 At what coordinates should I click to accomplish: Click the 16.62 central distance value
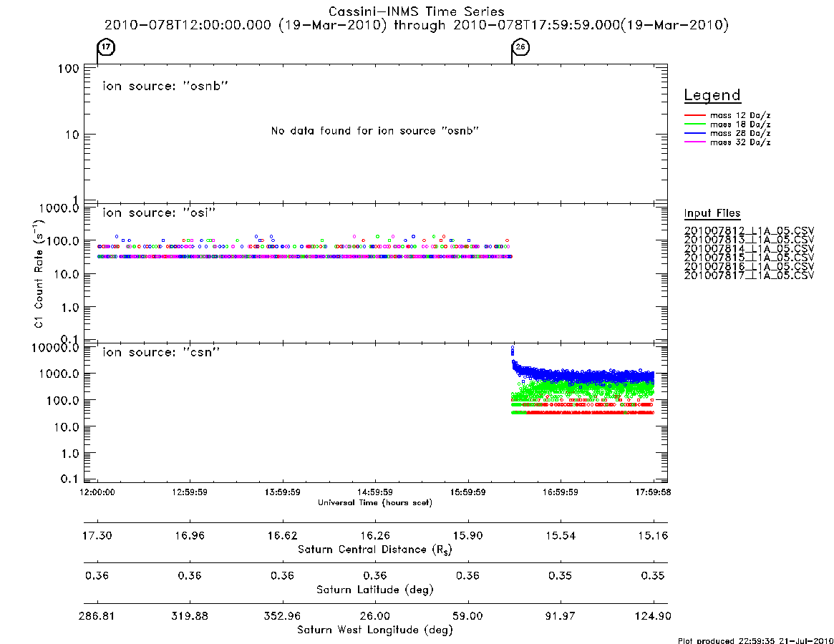(x=283, y=535)
